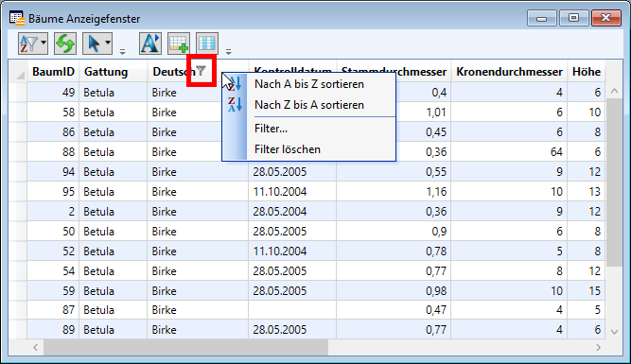Click Kontrolldatum 11.10.2004 in row 52
This screenshot has height=364, width=631.
pos(292,251)
